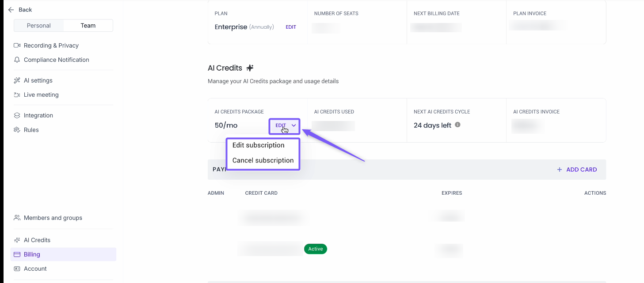
Task: Click the Compliance Notification bell icon
Action: pos(17,60)
